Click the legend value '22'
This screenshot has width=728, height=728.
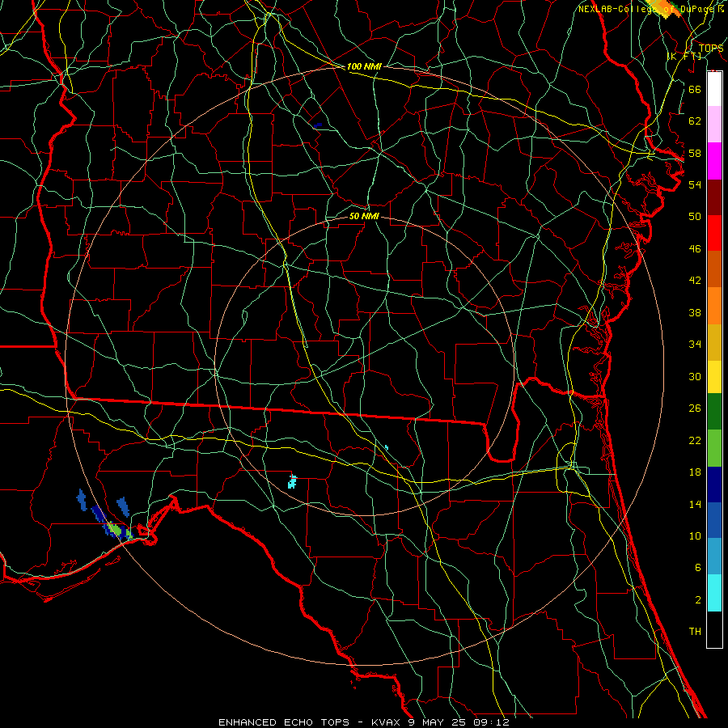695,441
